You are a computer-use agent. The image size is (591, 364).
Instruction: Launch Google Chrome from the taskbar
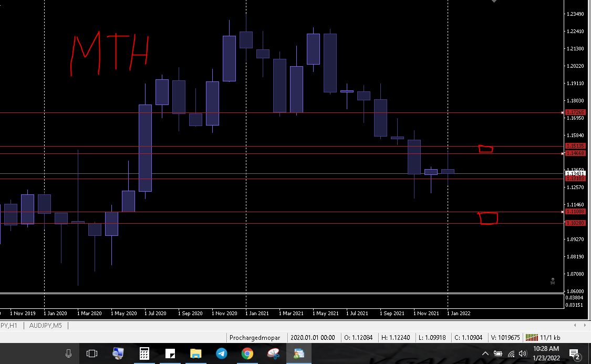coord(247,353)
